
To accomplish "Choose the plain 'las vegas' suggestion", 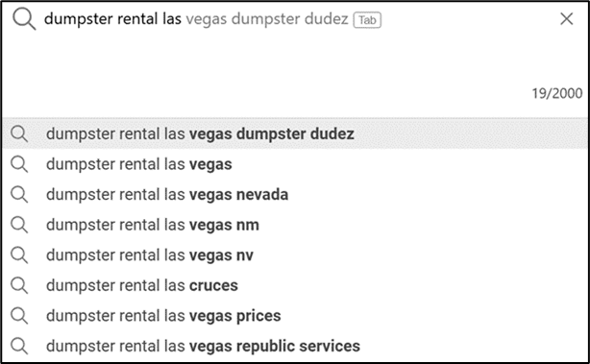I will click(295, 164).
